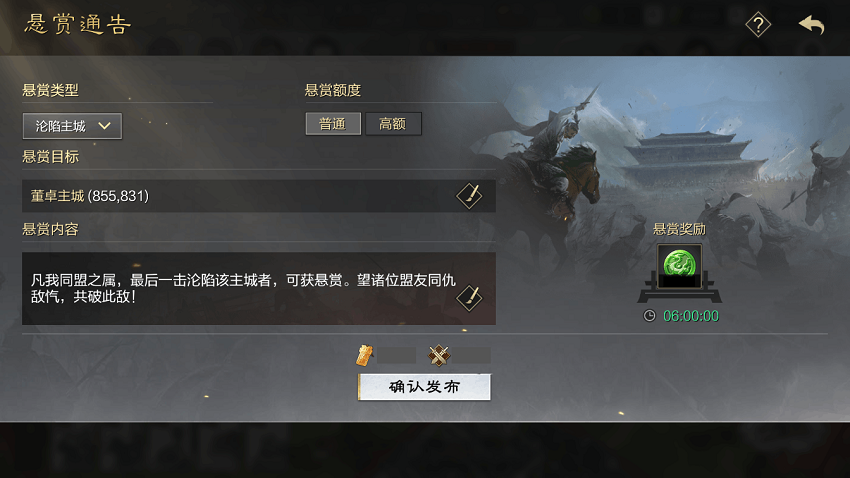Edit bounty content with brush icon

tap(469, 298)
